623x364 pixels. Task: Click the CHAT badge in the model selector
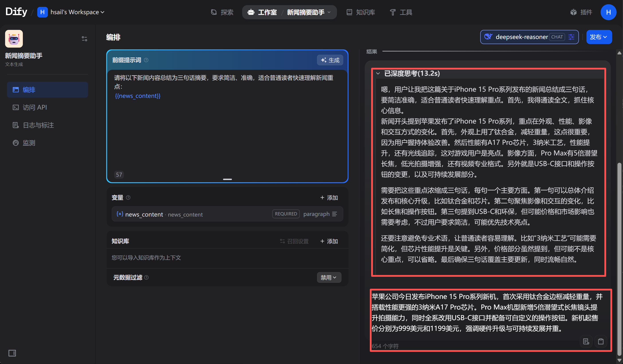tap(557, 37)
